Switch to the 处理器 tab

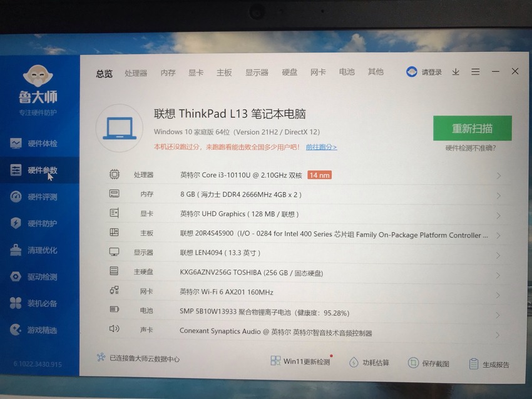tap(136, 73)
